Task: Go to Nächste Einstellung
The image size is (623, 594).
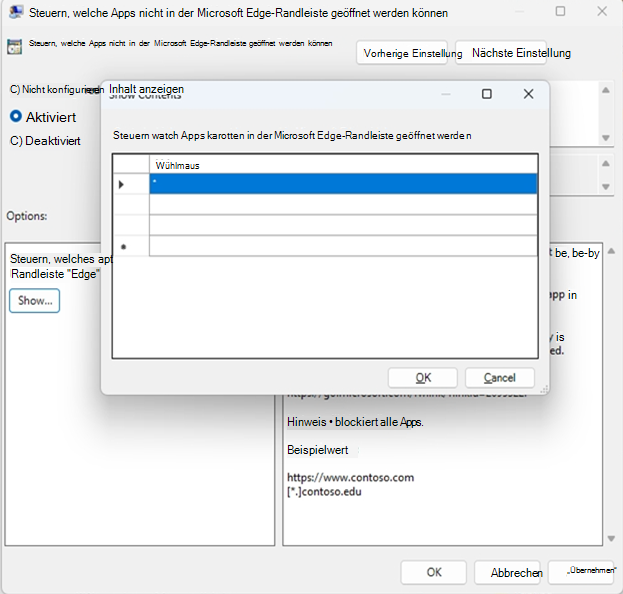Action: pyautogui.click(x=501, y=52)
